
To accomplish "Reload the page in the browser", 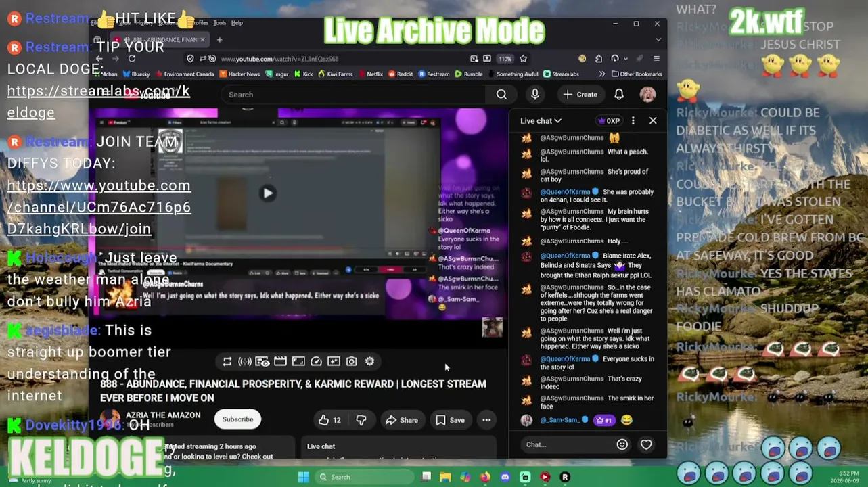I will pos(132,59).
